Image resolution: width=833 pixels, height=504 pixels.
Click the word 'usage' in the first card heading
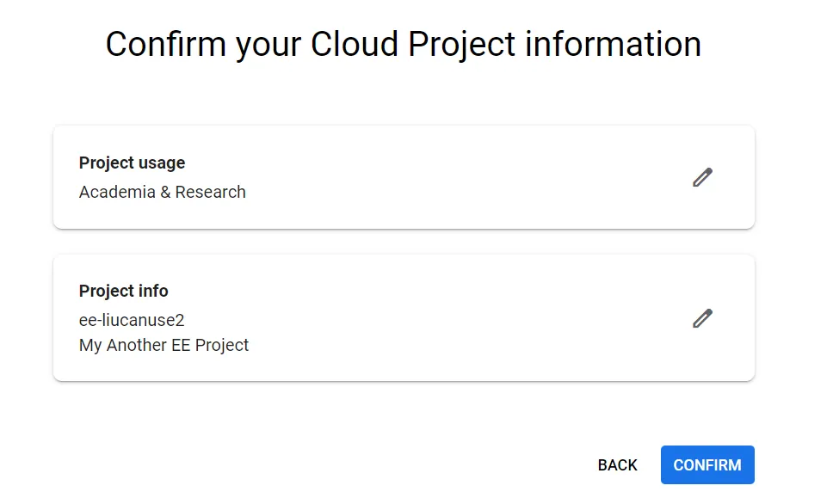point(163,163)
